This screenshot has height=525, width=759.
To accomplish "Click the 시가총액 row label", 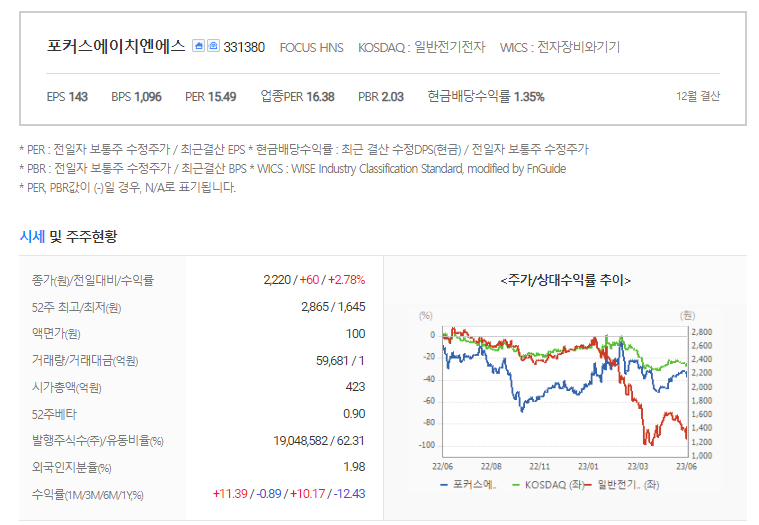I will (67, 387).
